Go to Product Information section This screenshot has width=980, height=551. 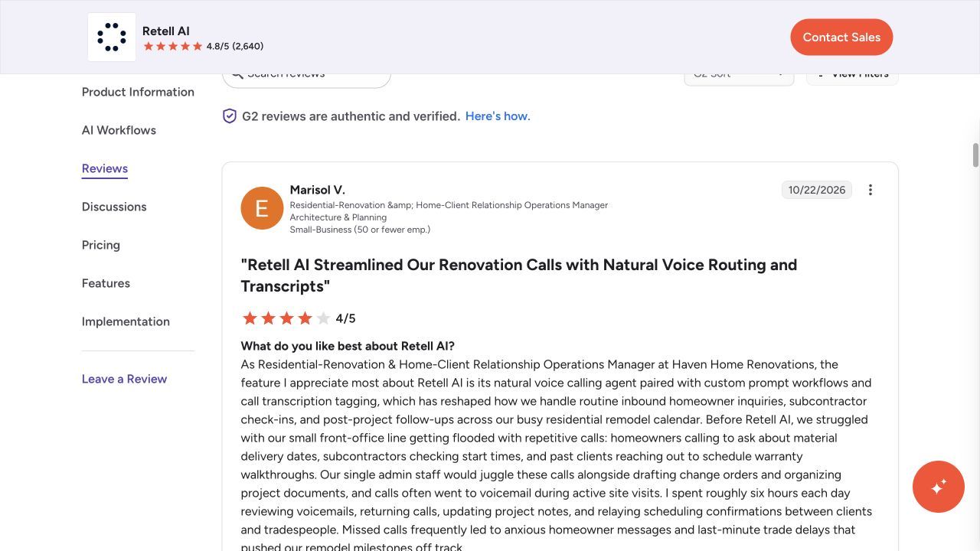pyautogui.click(x=138, y=92)
